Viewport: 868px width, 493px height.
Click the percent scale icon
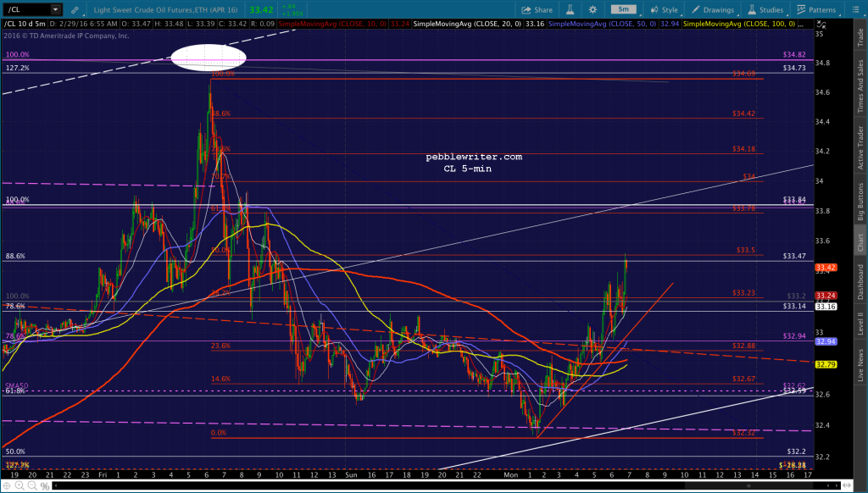point(45,486)
